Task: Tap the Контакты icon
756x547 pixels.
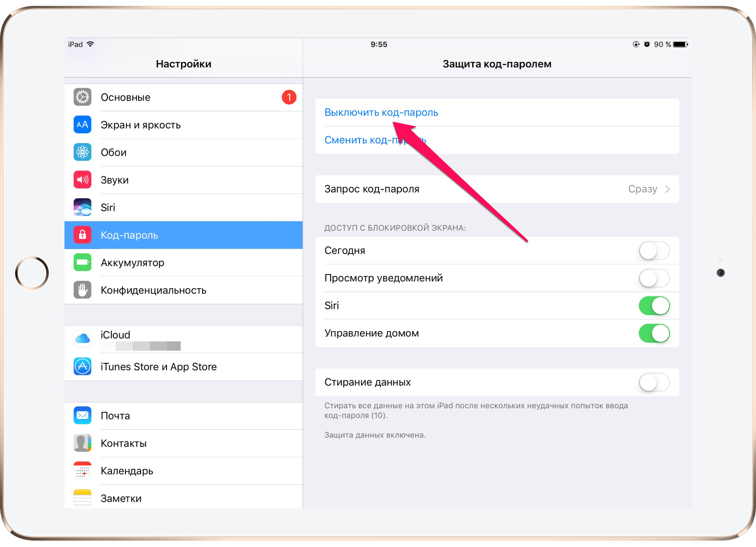Action: (x=83, y=443)
